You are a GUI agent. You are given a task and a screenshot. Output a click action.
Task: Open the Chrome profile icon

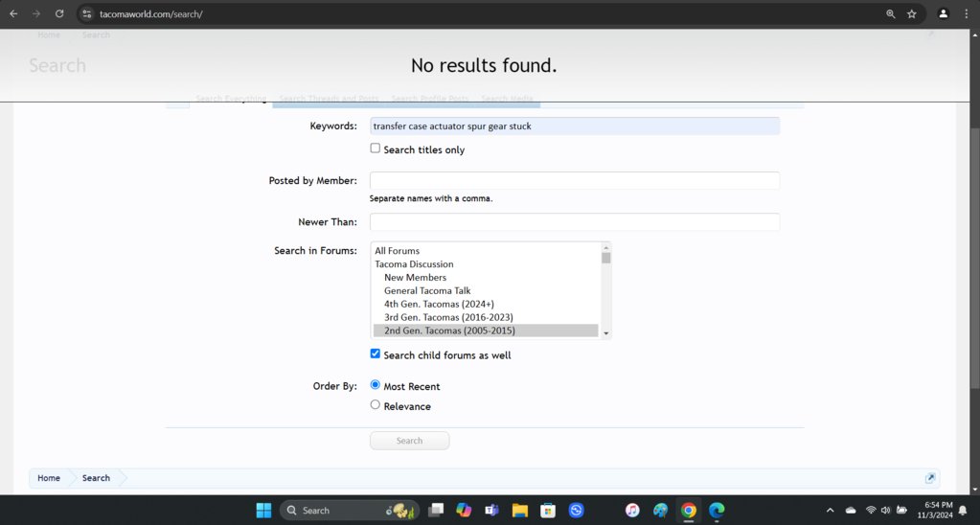(x=944, y=13)
